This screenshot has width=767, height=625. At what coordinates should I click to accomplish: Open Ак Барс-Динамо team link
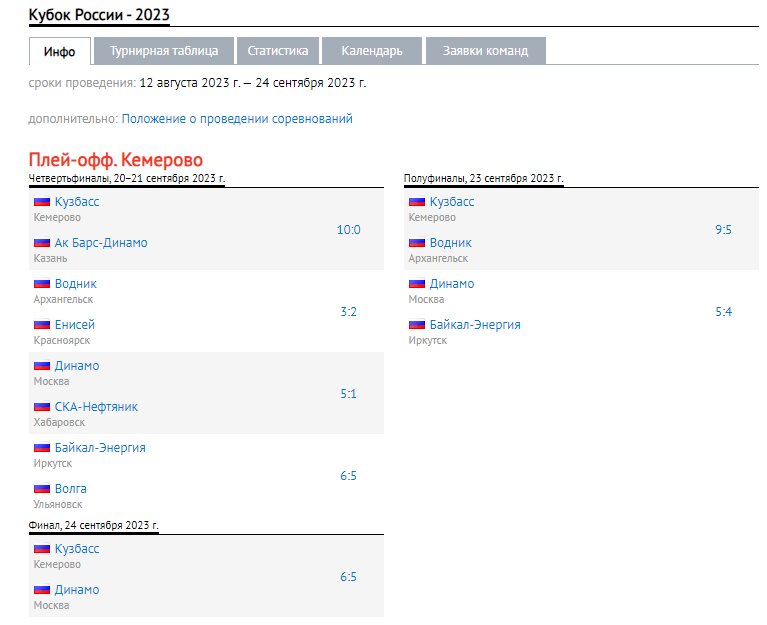[x=101, y=243]
